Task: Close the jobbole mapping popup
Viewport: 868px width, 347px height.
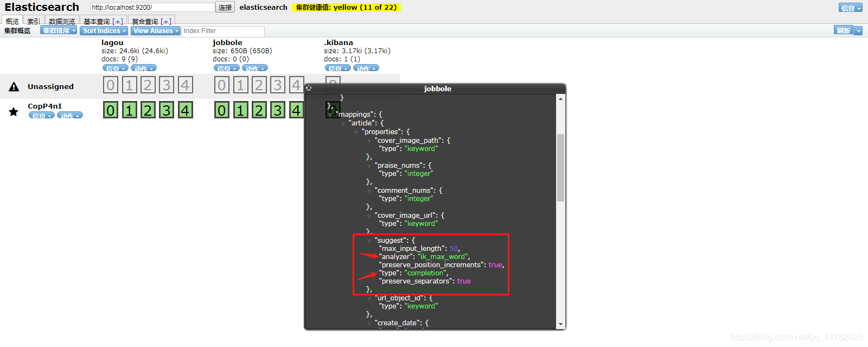Action: [309, 88]
